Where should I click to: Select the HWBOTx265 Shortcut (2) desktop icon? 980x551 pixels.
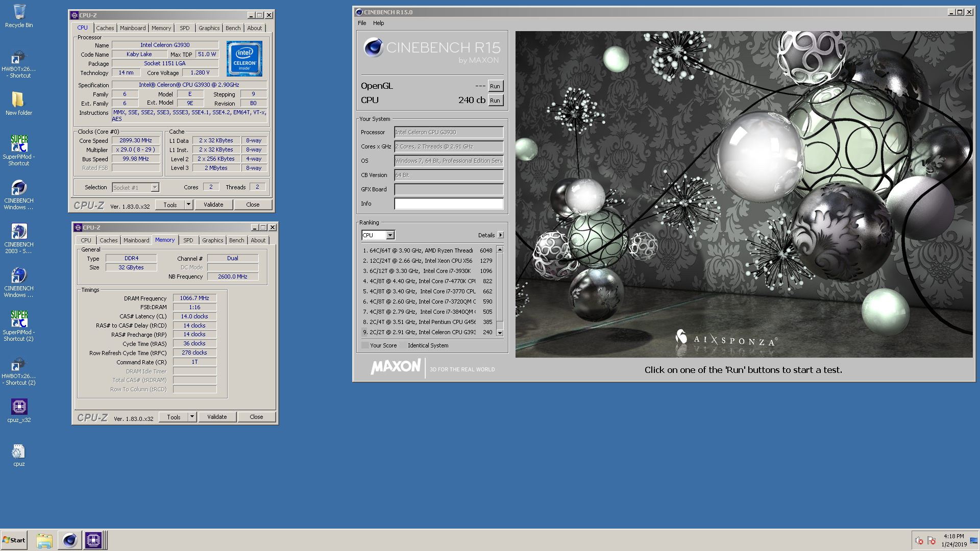point(19,371)
